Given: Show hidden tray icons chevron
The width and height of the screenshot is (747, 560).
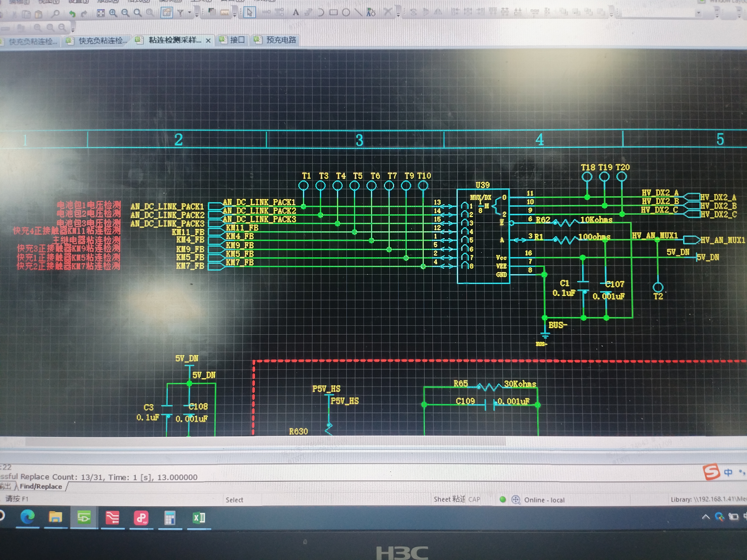Looking at the screenshot, I should [705, 517].
